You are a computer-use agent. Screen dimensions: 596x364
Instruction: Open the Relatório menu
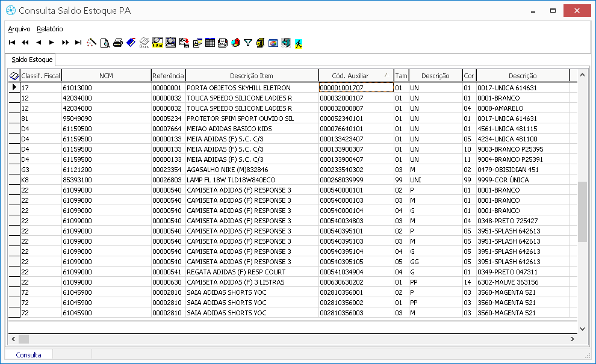coord(50,29)
